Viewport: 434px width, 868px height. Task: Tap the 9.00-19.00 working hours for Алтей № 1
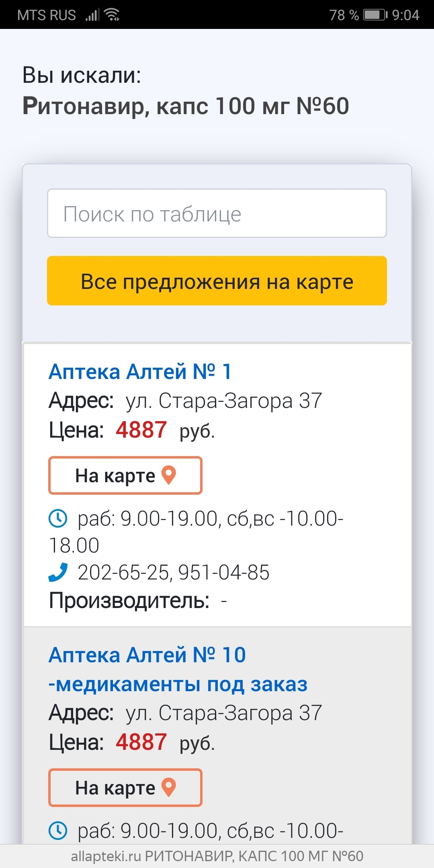(x=169, y=518)
